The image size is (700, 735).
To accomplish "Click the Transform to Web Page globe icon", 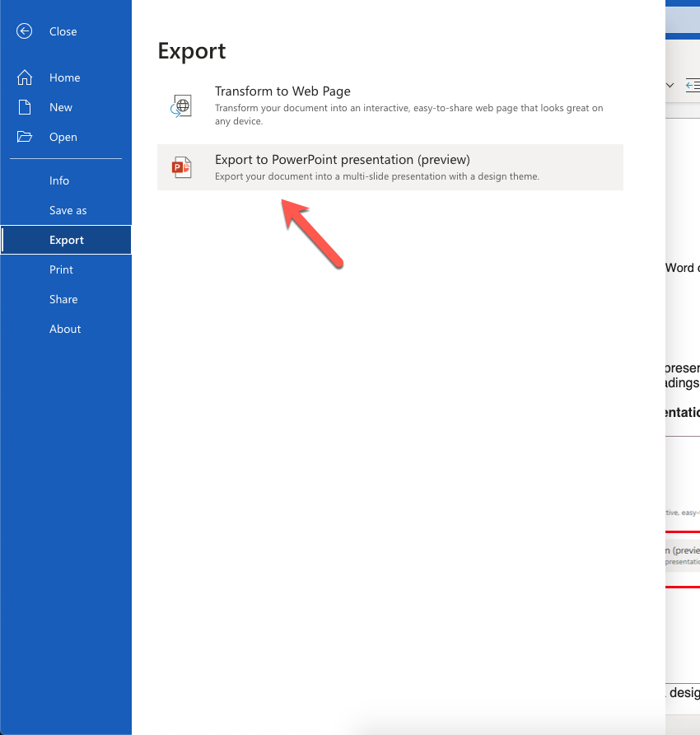I will [x=181, y=106].
